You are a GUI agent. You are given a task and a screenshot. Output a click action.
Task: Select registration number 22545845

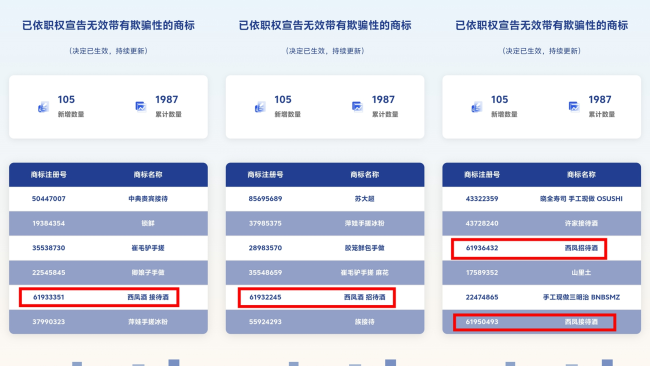[49, 273]
